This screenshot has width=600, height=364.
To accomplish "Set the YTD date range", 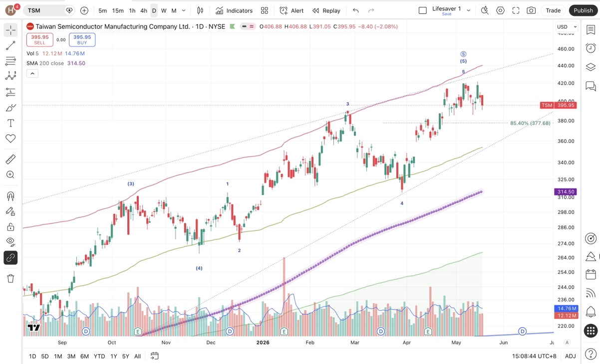I will [99, 356].
